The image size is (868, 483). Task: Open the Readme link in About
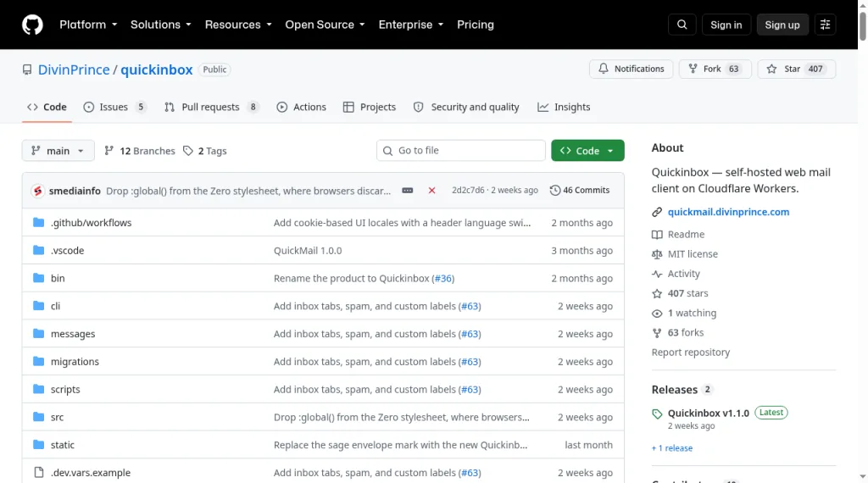coord(686,235)
